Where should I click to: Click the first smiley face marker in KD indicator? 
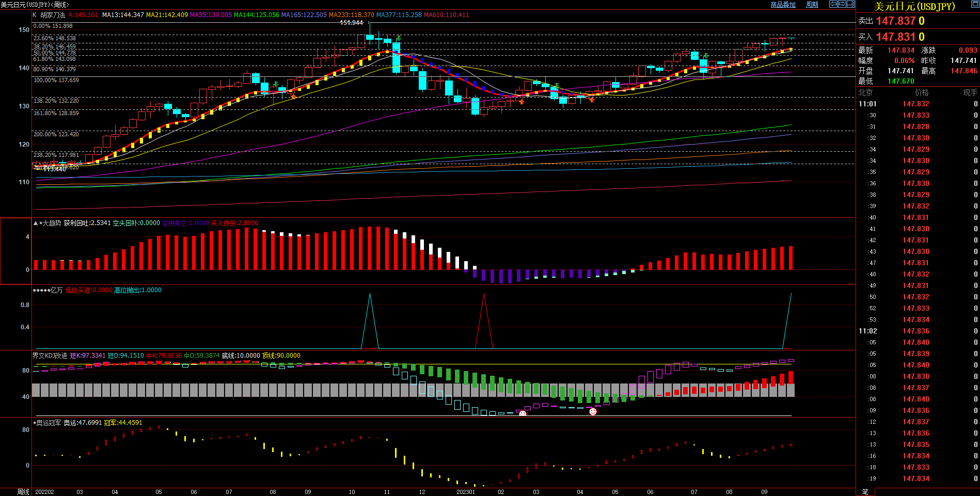(x=523, y=413)
